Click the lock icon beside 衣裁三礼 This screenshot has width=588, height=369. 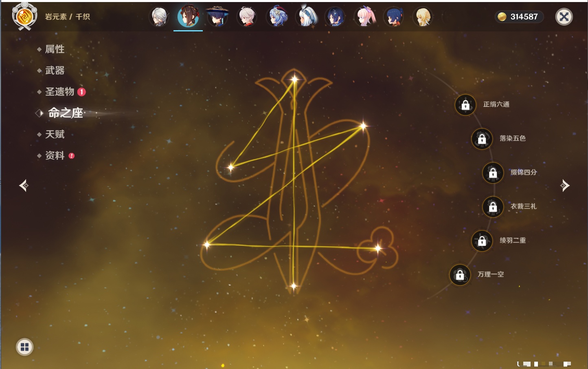tap(493, 207)
